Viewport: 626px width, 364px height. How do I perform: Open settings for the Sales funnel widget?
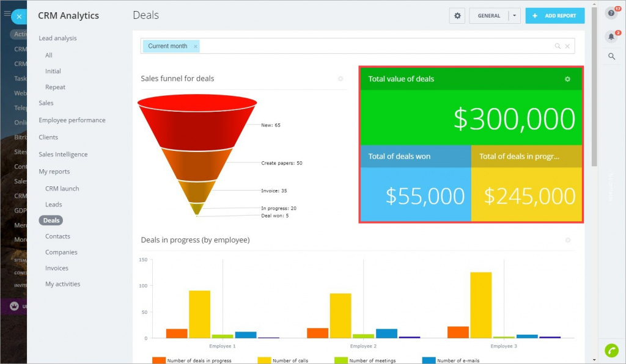tap(341, 79)
